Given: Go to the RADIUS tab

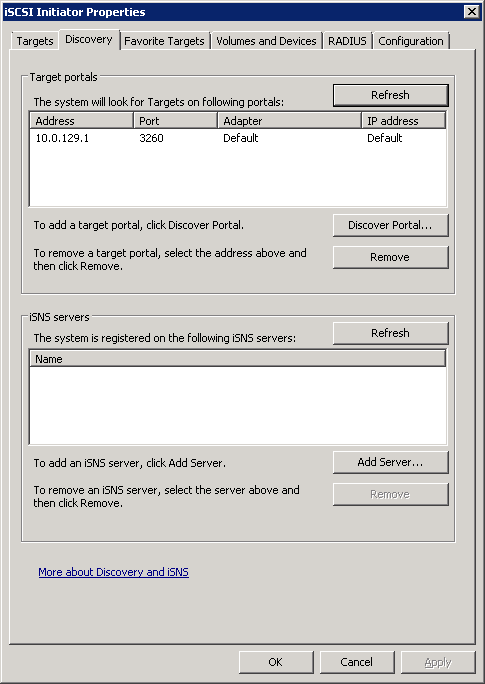Looking at the screenshot, I should (x=347, y=41).
